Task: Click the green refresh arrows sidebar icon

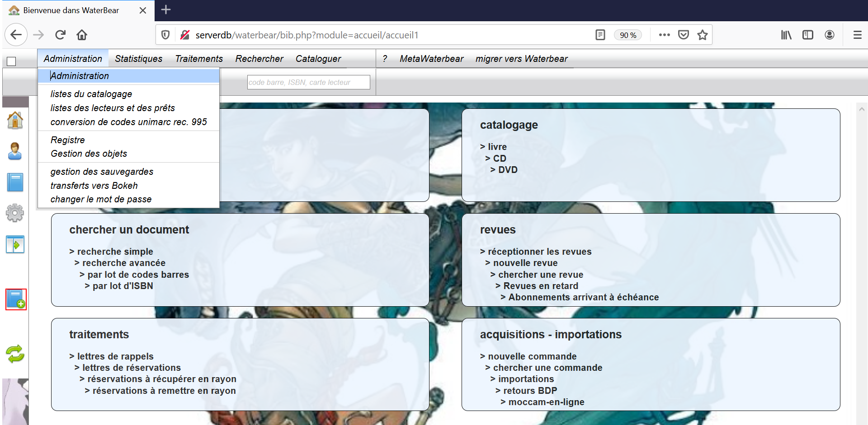Action: click(15, 354)
